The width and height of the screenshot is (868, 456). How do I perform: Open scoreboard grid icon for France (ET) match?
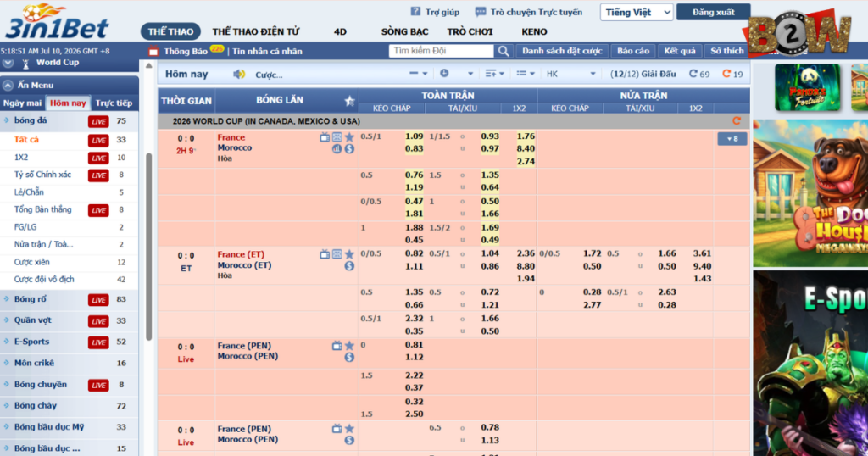(x=337, y=254)
